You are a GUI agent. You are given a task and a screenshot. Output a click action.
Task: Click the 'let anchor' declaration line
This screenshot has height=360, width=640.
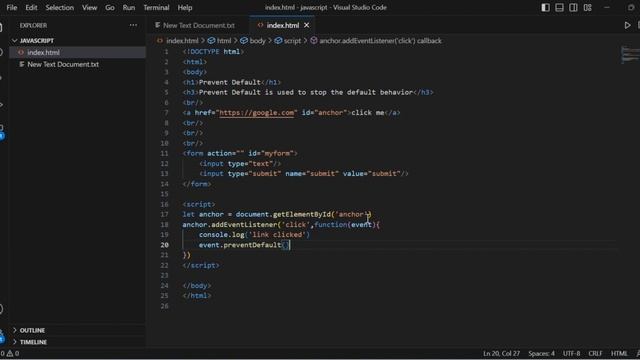click(277, 214)
